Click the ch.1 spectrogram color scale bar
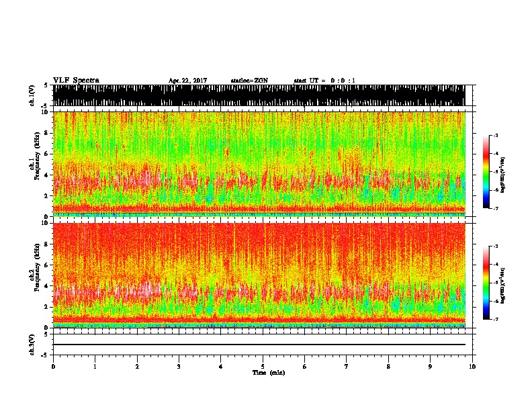 click(486, 171)
